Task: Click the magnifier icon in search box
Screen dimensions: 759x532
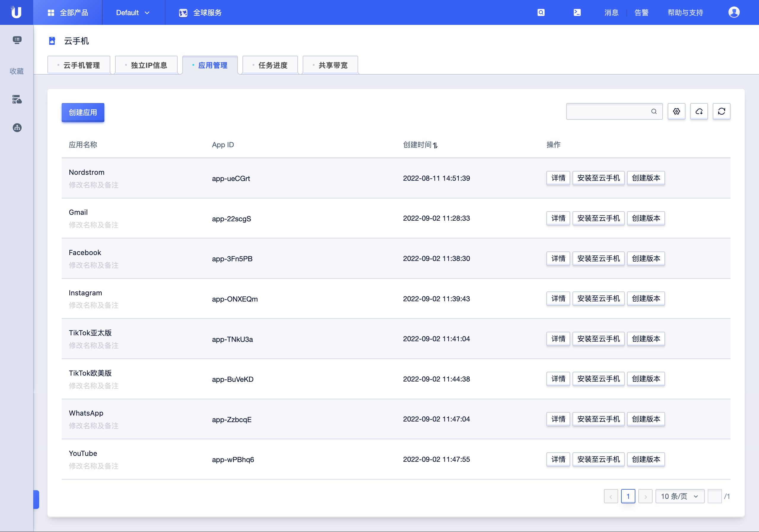Action: point(654,112)
